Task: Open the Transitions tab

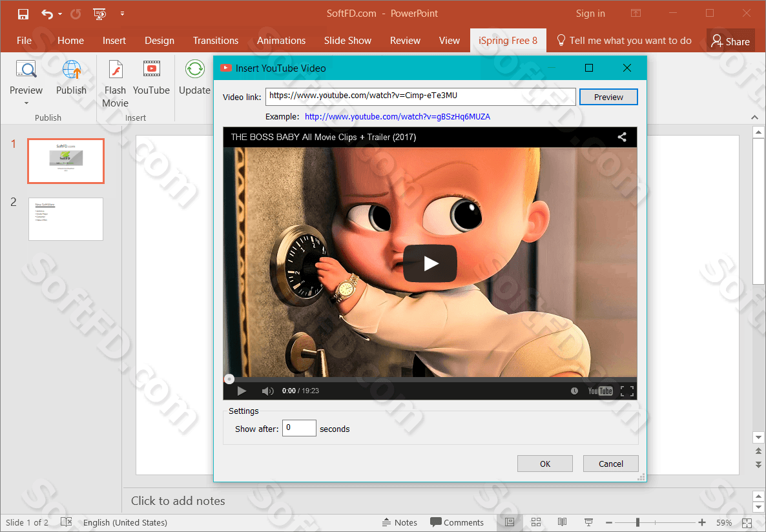Action: click(216, 41)
